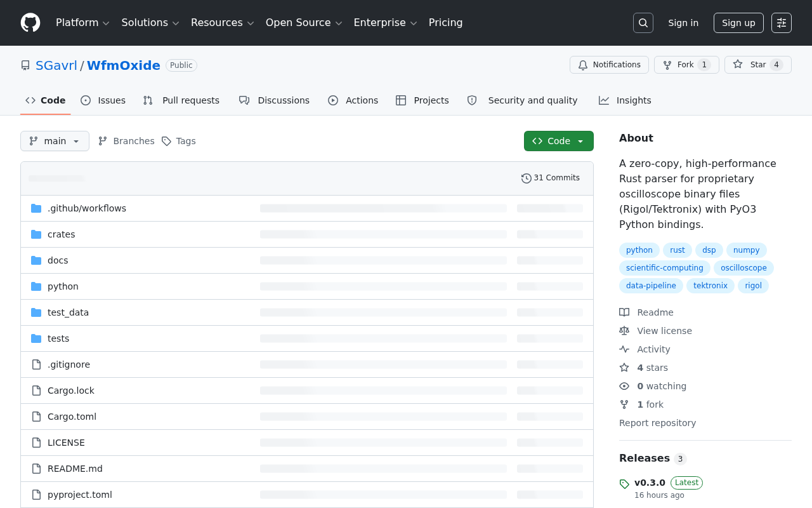The image size is (812, 508).
Task: Click the stars count star icon
Action: pyautogui.click(x=624, y=368)
